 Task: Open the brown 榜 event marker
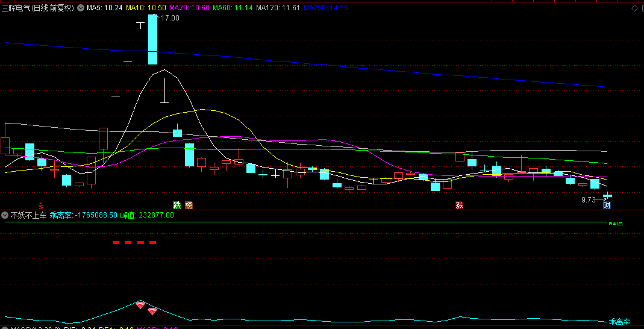click(189, 205)
